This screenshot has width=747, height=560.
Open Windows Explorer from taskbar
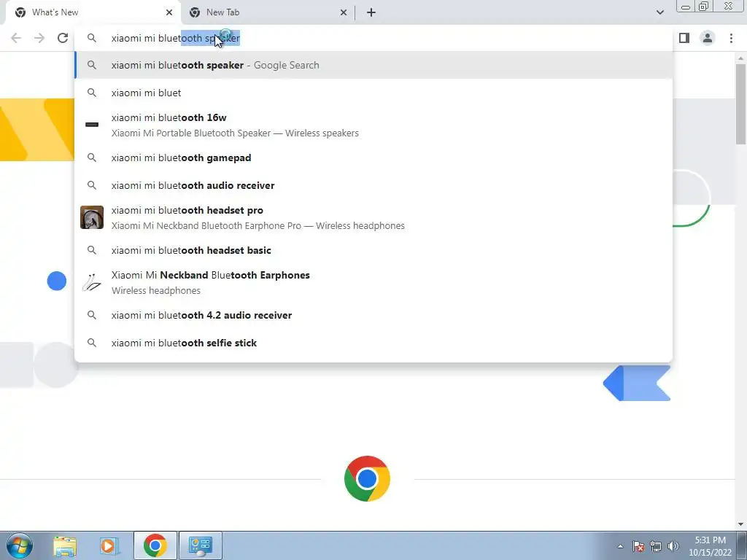pyautogui.click(x=65, y=545)
